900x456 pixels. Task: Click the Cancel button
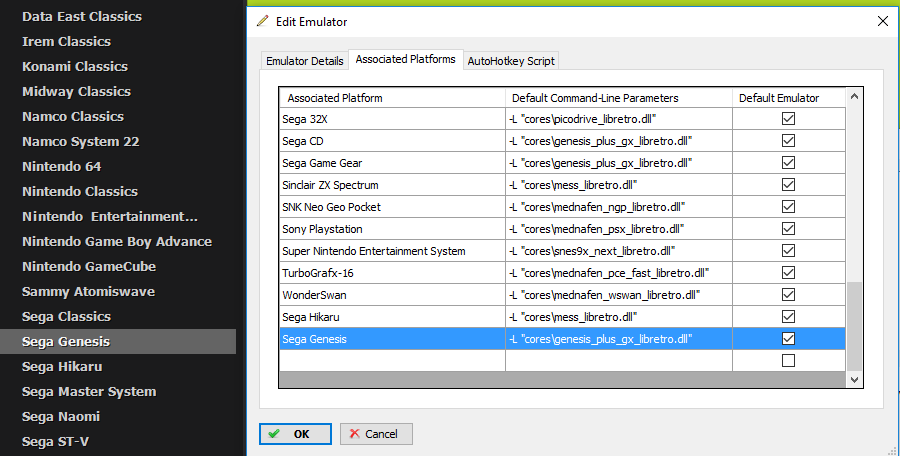pos(376,434)
